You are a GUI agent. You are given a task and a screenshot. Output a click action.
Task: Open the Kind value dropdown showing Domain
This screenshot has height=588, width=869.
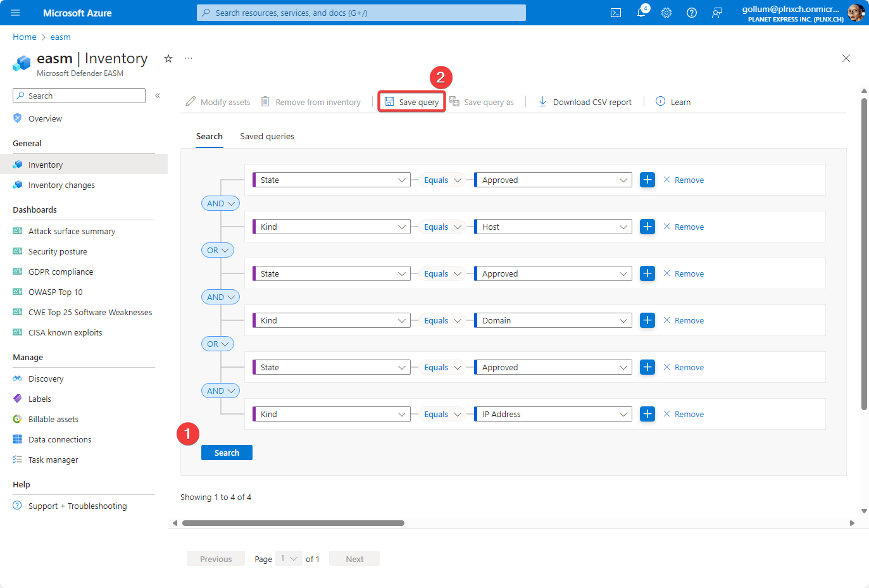tap(553, 320)
